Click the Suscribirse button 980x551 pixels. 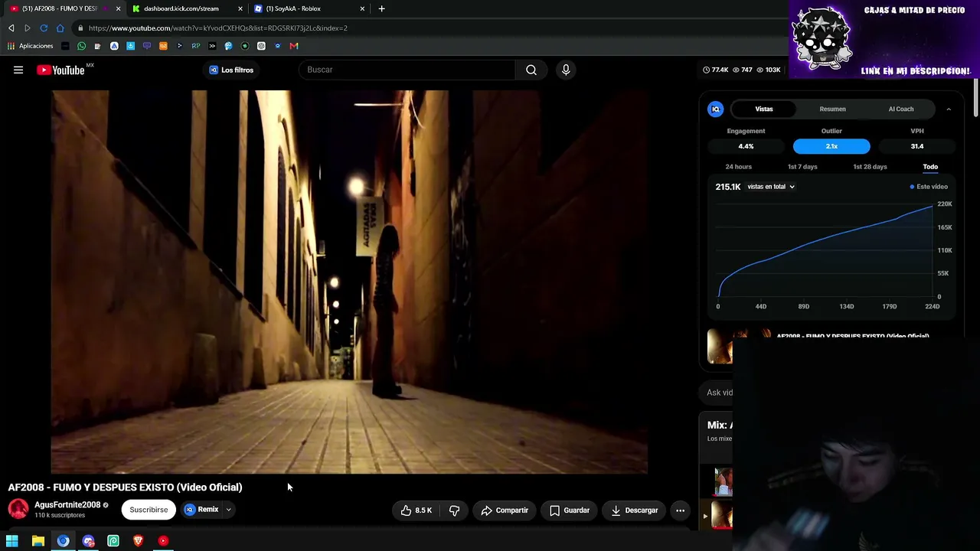click(x=149, y=510)
